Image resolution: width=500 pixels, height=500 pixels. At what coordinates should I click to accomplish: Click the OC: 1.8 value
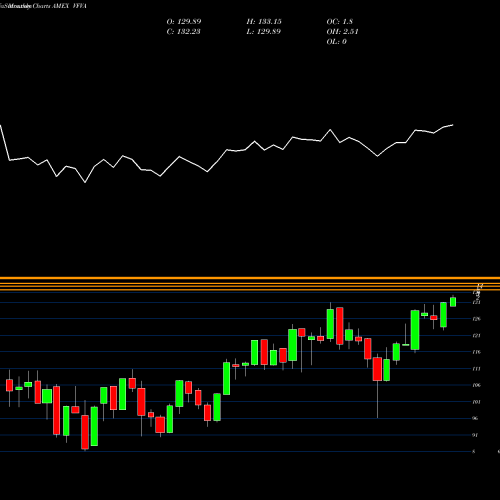(339, 22)
